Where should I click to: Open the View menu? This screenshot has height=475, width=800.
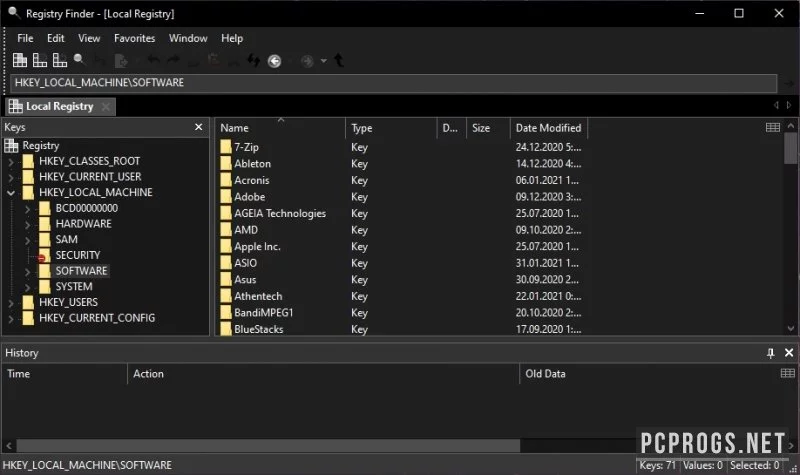tap(89, 38)
